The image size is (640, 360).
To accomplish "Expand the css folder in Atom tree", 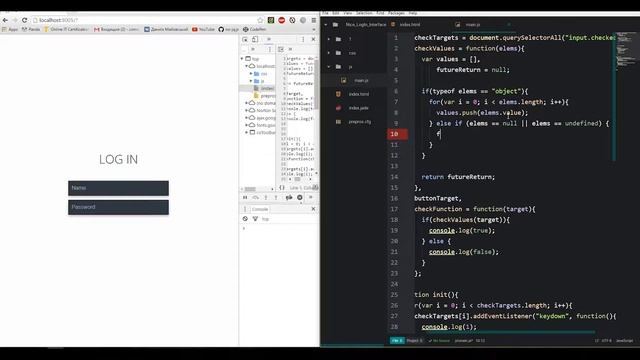I will coord(329,53).
